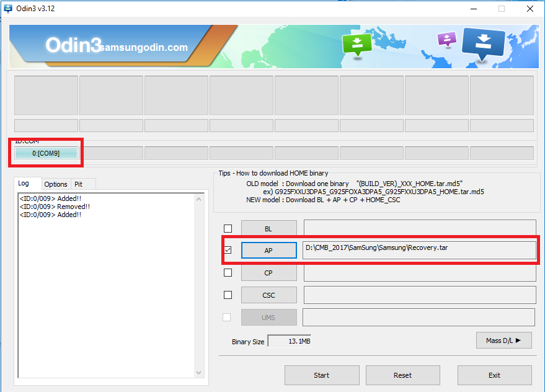Click the green download icon in banner

pyautogui.click(x=357, y=45)
